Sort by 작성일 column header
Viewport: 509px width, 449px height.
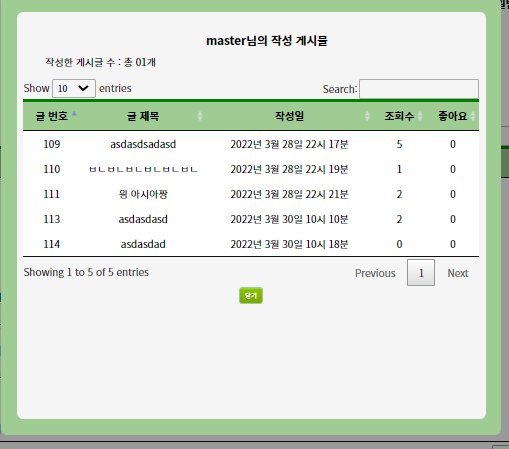point(289,116)
